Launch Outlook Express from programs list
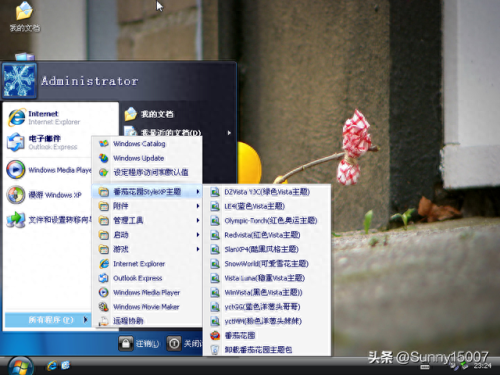500x375 pixels. tap(147, 278)
